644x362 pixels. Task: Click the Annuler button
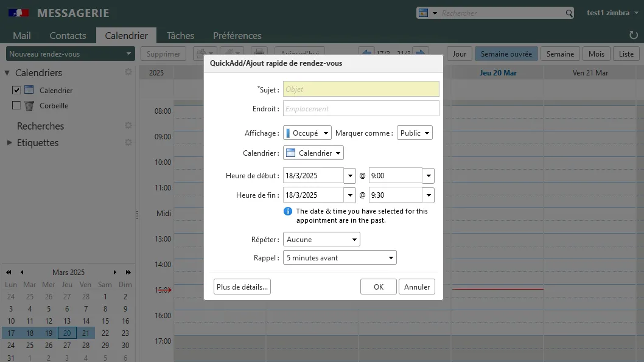417,287
